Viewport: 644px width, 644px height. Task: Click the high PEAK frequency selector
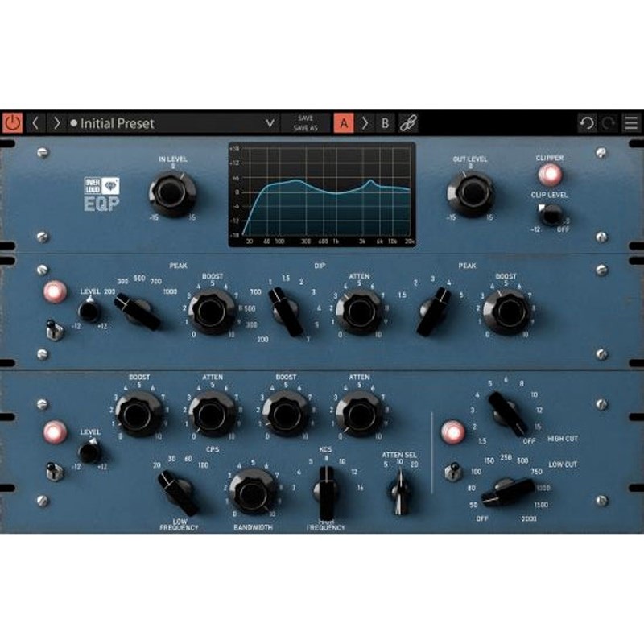pyautogui.click(x=433, y=312)
